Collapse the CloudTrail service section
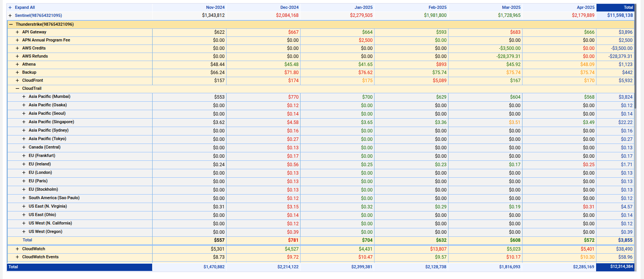This screenshot has width=644, height=279. (x=17, y=88)
